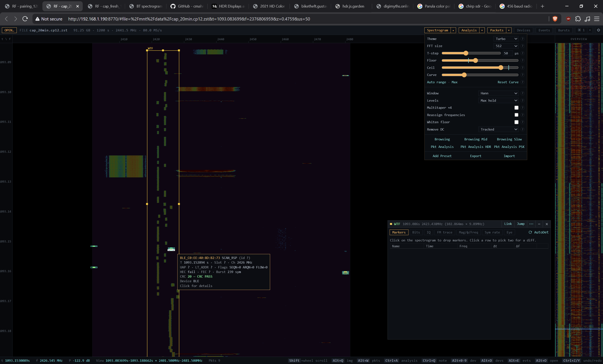Click the help icon next to FFT size
This screenshot has height=364, width=603.
click(x=522, y=46)
